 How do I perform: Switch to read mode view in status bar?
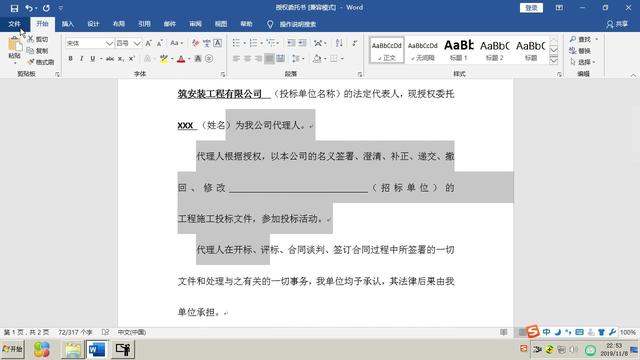(x=504, y=332)
